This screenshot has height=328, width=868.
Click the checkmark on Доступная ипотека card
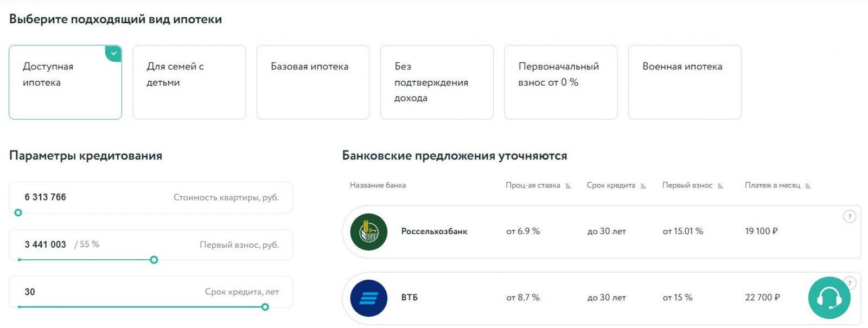pyautogui.click(x=113, y=54)
